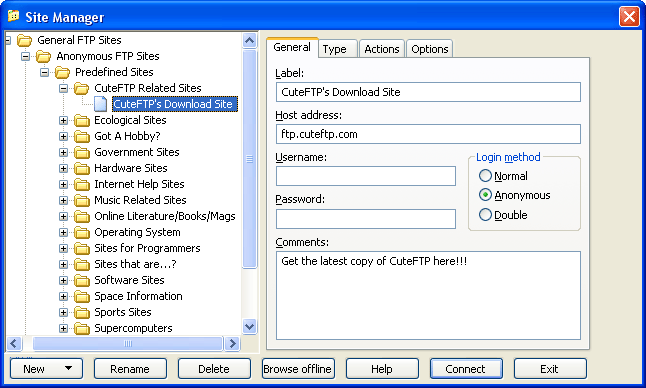
Task: Click the Government Sites folder icon
Action: [x=82, y=153]
